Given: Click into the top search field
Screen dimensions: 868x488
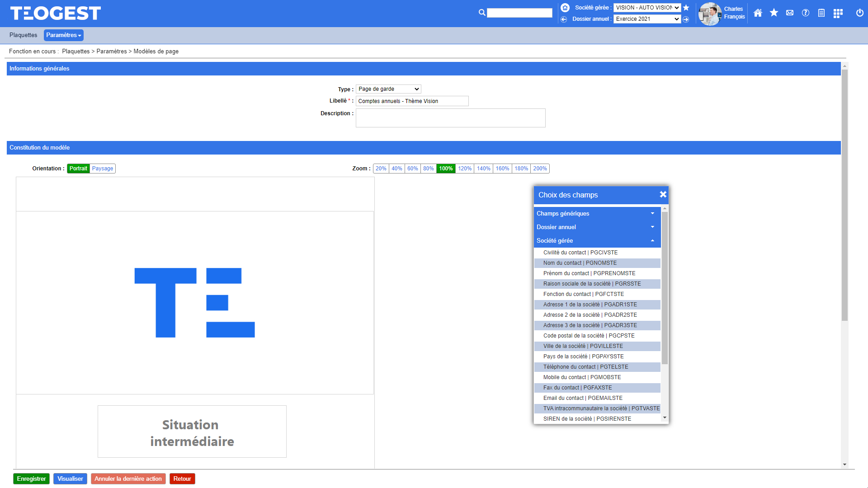Looking at the screenshot, I should (x=519, y=13).
